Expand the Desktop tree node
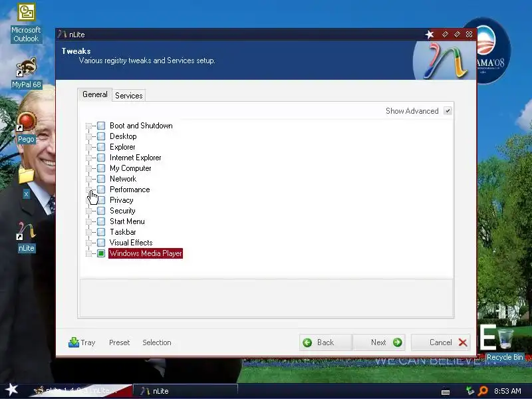 pos(88,136)
